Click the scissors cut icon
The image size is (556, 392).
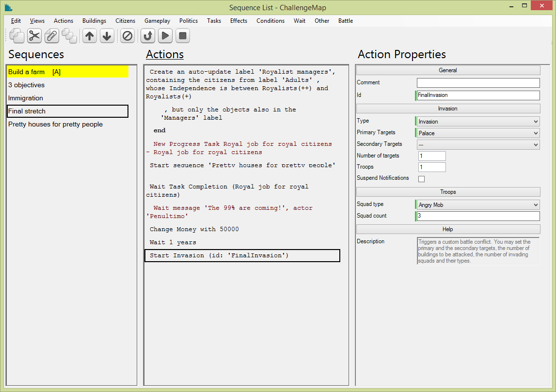click(34, 36)
